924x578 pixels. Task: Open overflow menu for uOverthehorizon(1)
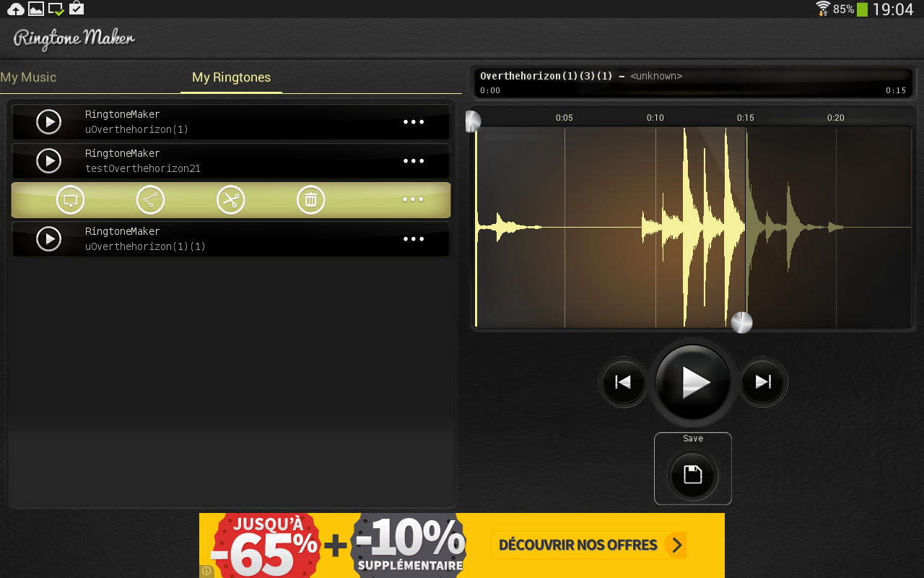click(413, 121)
